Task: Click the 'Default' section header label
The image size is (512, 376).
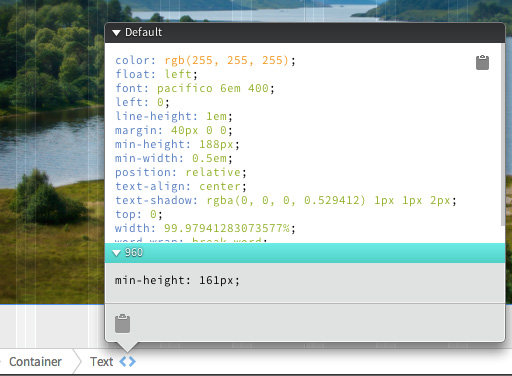Action: point(144,32)
